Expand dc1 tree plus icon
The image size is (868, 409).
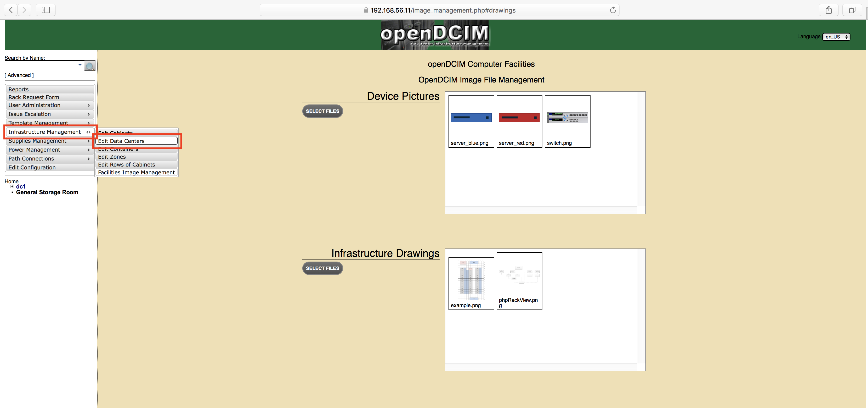point(12,187)
